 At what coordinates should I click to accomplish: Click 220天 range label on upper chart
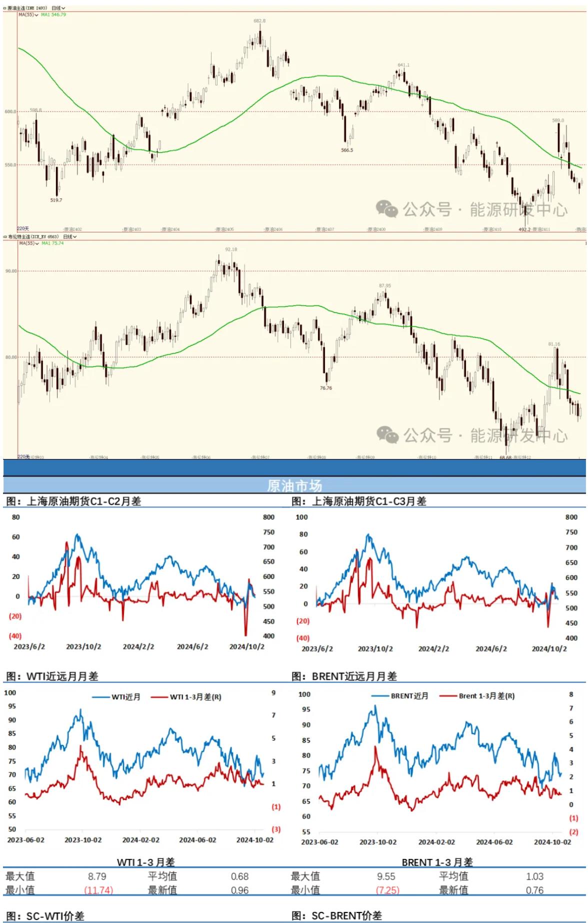(x=23, y=228)
